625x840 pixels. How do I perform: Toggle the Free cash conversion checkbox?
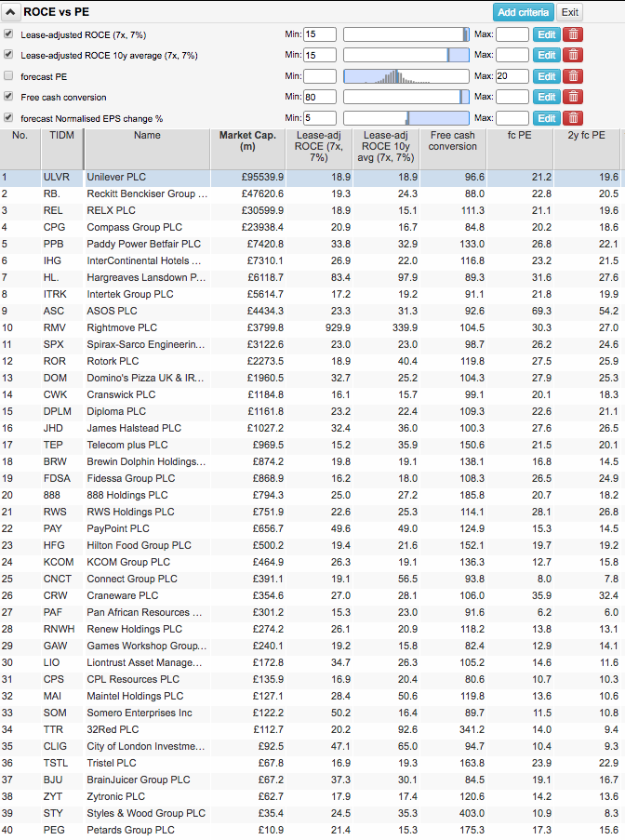tap(8, 96)
